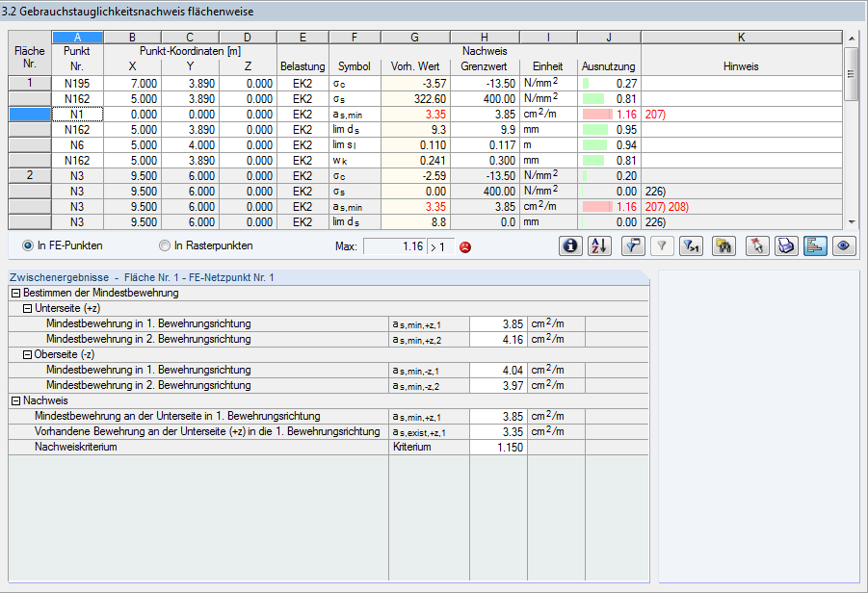Collapse Nachweis node

point(16,401)
